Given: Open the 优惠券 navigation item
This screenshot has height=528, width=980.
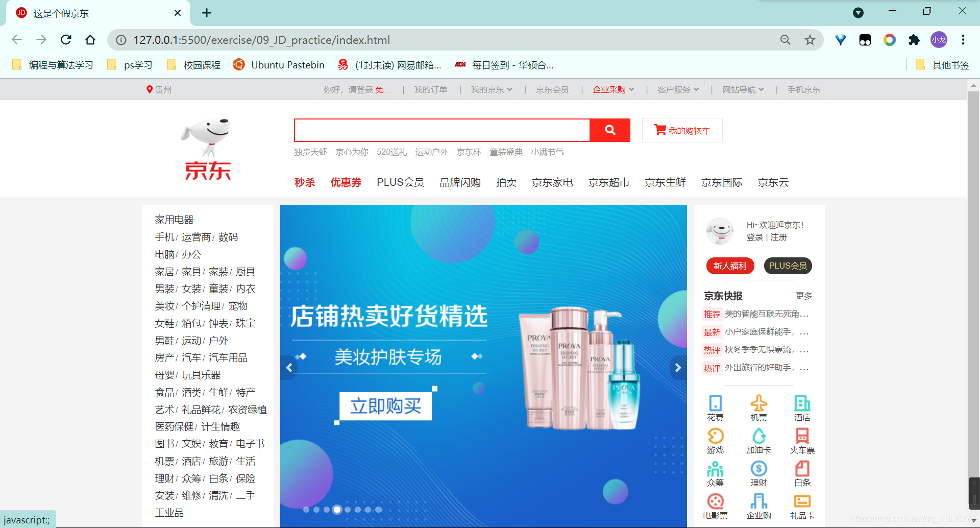Looking at the screenshot, I should [x=346, y=182].
